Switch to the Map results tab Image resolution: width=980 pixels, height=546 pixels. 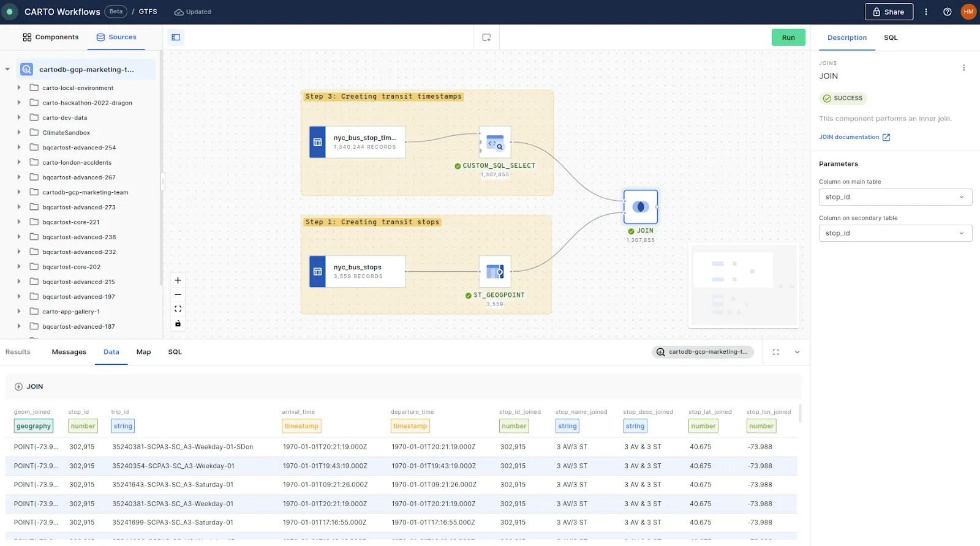coord(143,352)
